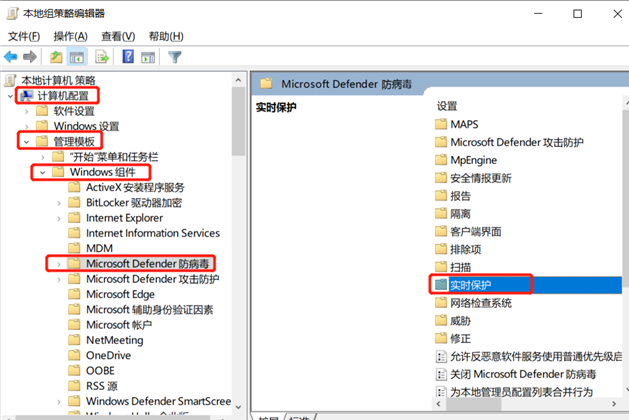Select the MAPS folder icon in right pane
Screen dimensions: 629x420
441,124
